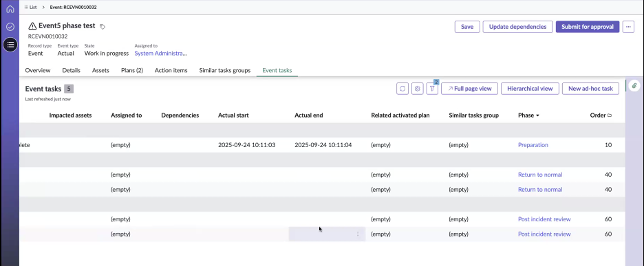644x266 pixels.
Task: Click the record number RCEVN0010032 under title
Action: click(47, 36)
